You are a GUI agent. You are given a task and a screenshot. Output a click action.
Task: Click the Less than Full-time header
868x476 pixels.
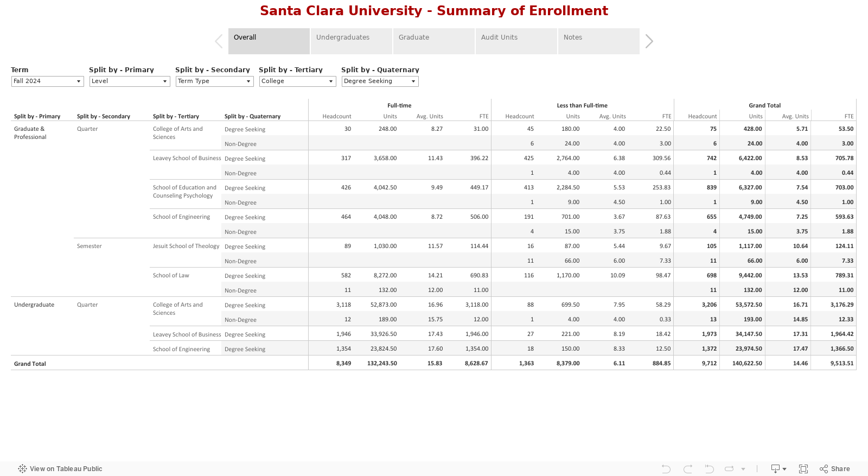582,105
